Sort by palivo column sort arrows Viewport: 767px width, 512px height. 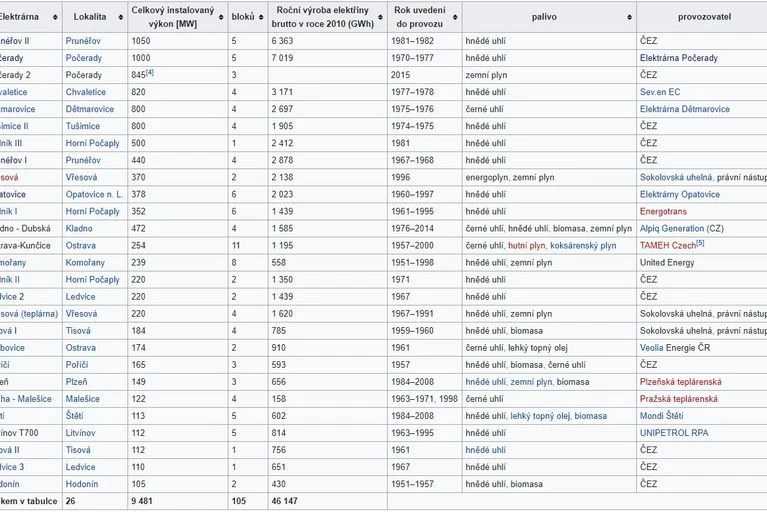(630, 17)
